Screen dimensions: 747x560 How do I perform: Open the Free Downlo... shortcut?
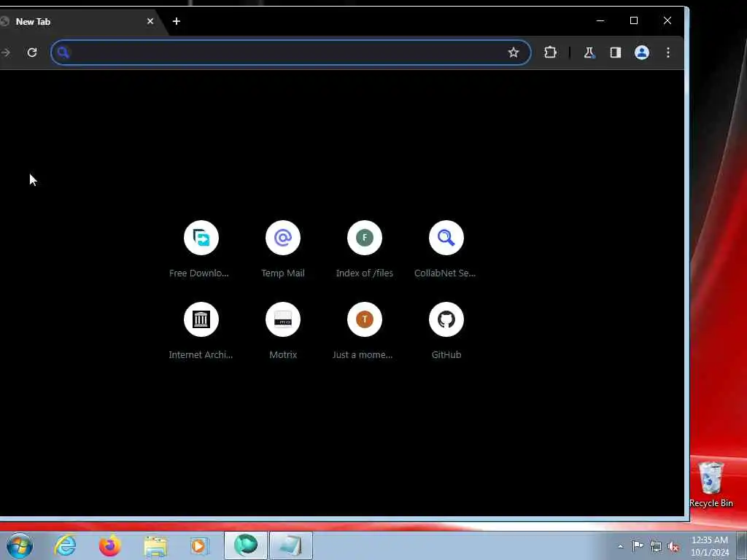pyautogui.click(x=201, y=249)
